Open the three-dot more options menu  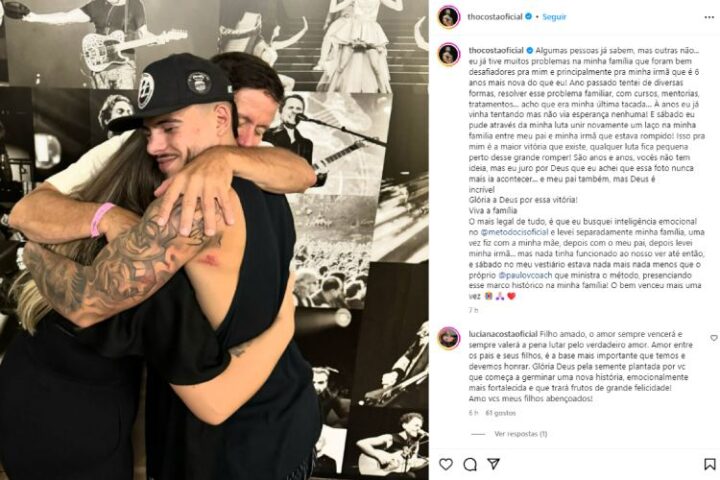[x=709, y=17]
